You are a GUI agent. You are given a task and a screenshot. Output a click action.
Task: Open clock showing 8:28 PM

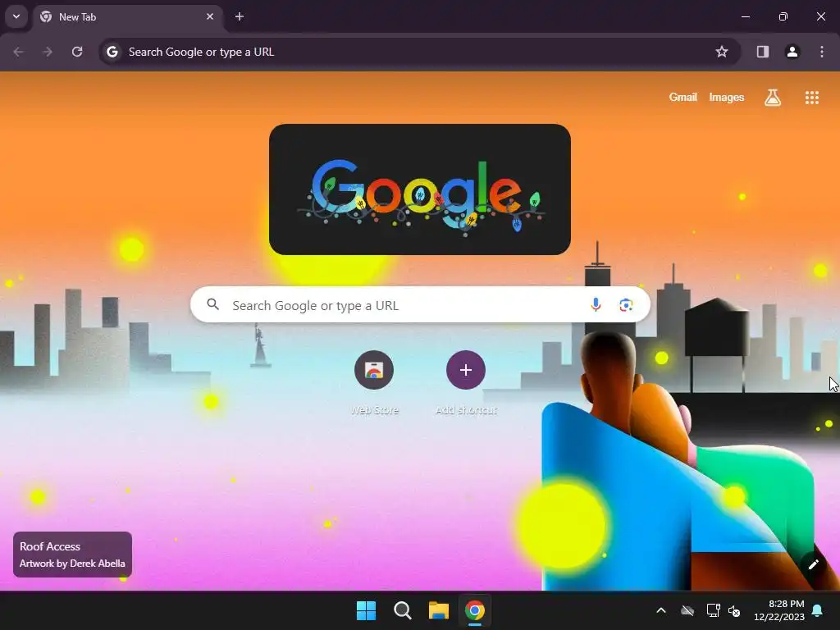click(779, 610)
